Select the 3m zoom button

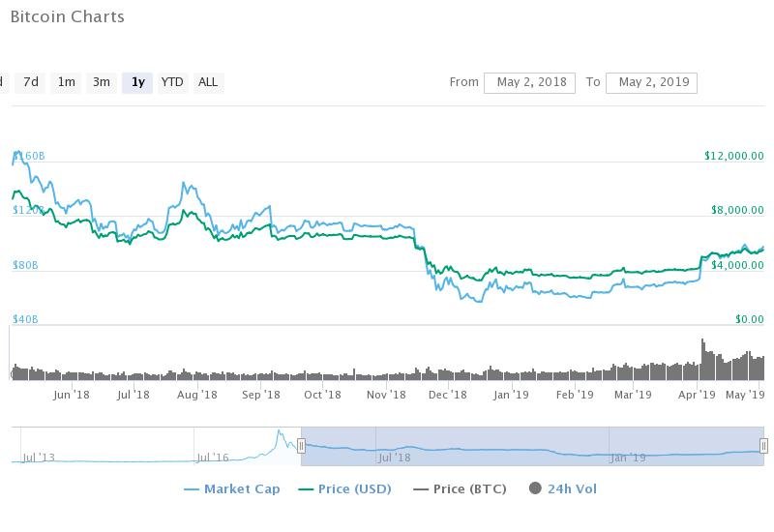pyautogui.click(x=102, y=82)
